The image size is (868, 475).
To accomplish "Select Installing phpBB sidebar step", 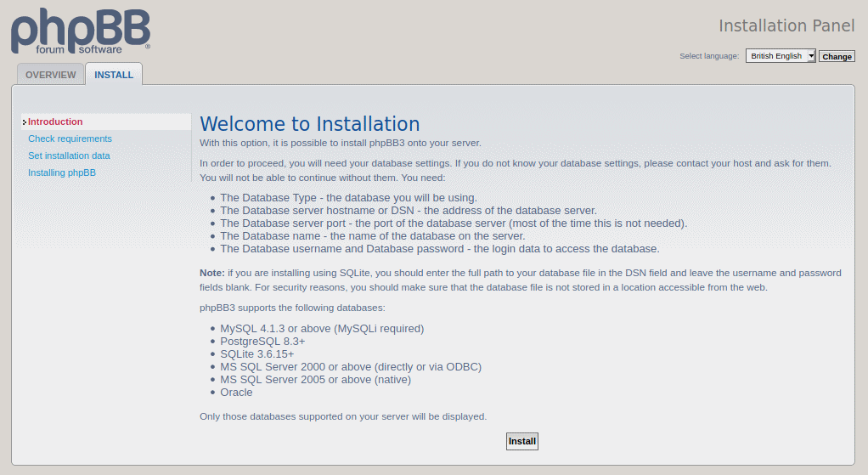I will pos(61,172).
